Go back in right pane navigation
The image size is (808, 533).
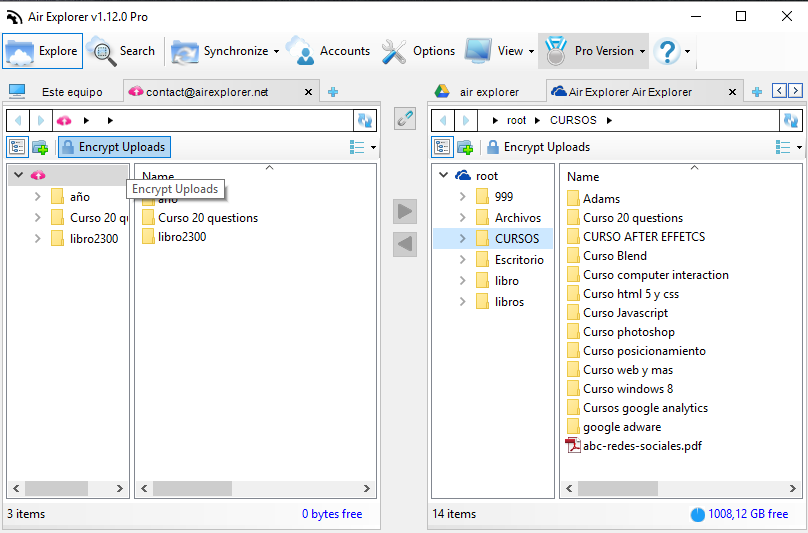point(443,121)
